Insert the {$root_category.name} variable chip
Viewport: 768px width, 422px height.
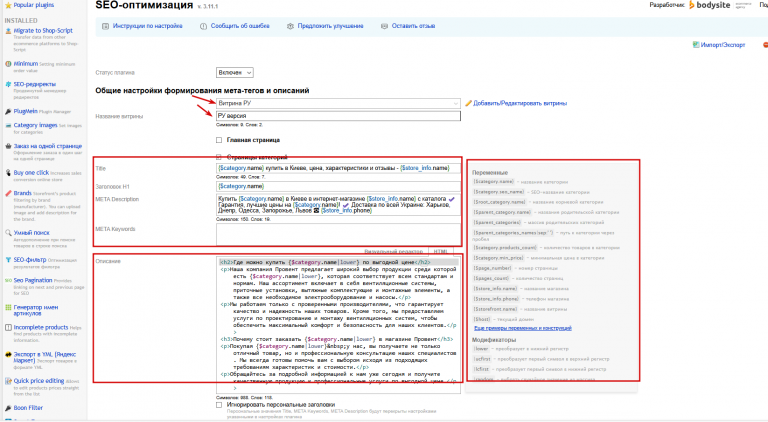pos(500,202)
